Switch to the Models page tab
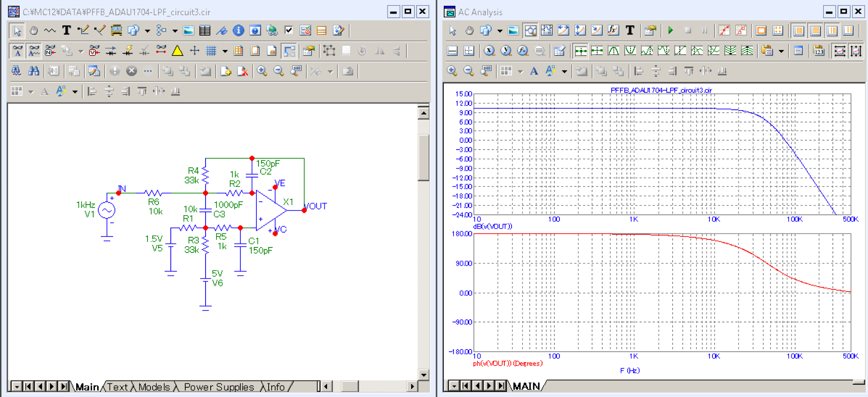The width and height of the screenshot is (868, 397). (154, 387)
